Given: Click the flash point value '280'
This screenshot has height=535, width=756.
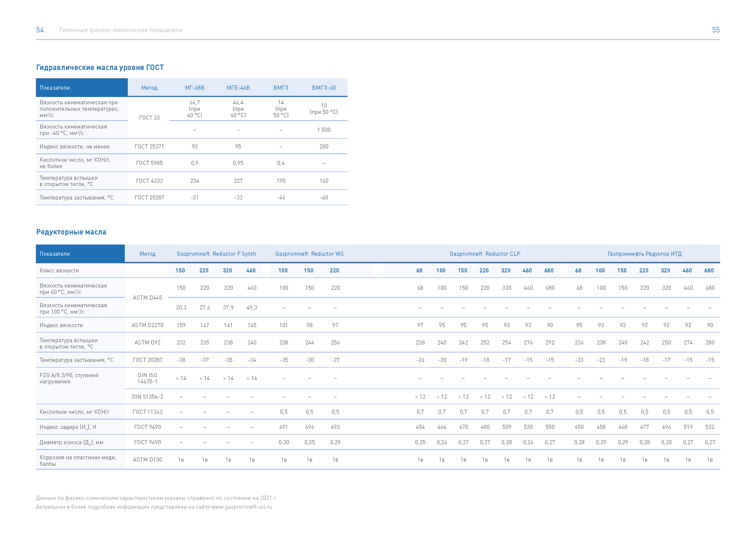Looking at the screenshot, I should click(710, 343).
